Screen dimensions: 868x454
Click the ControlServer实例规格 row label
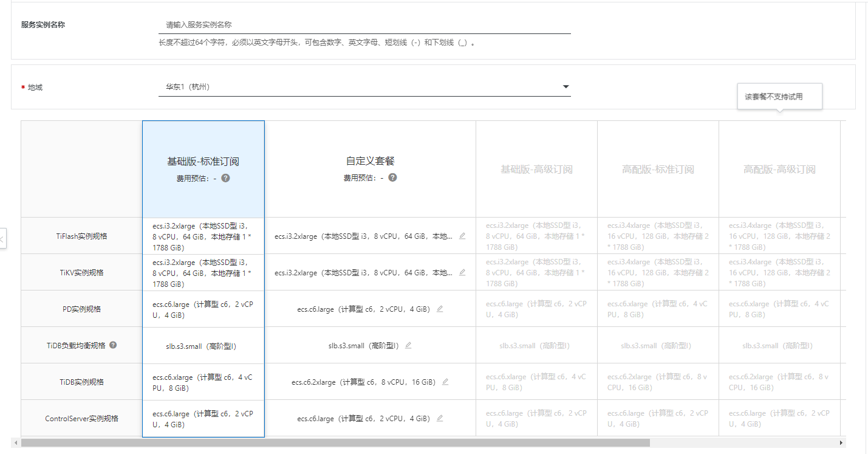[81, 418]
